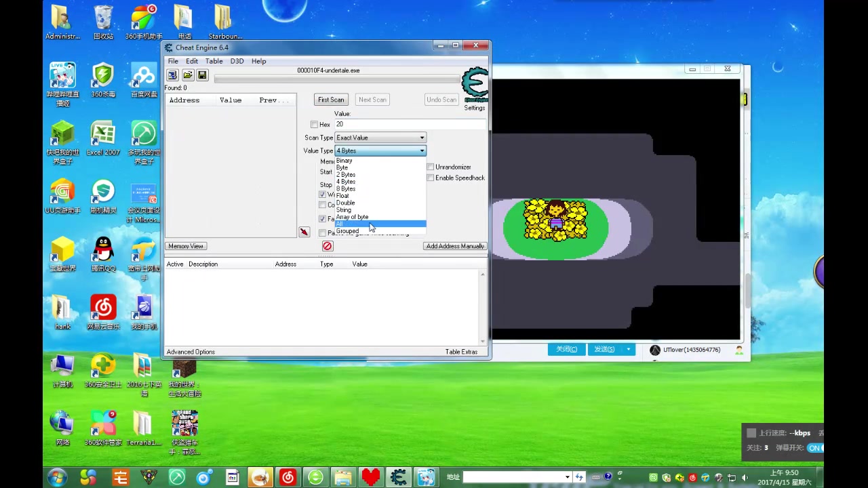
Task: Open NetEase Cloud Music desktop icon
Action: click(103, 313)
